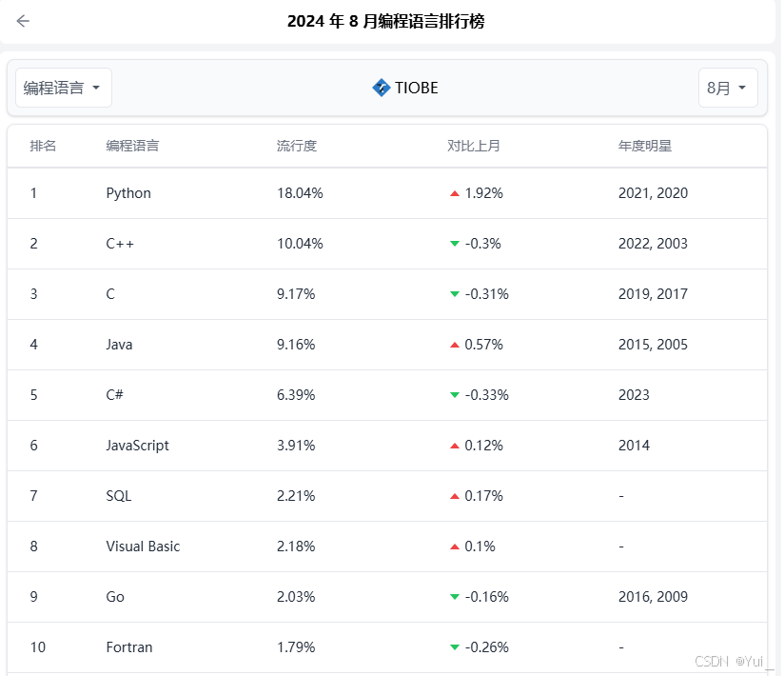Click the 1.92% monthly change value
Image resolution: width=784 pixels, height=676 pixels.
[x=484, y=193]
